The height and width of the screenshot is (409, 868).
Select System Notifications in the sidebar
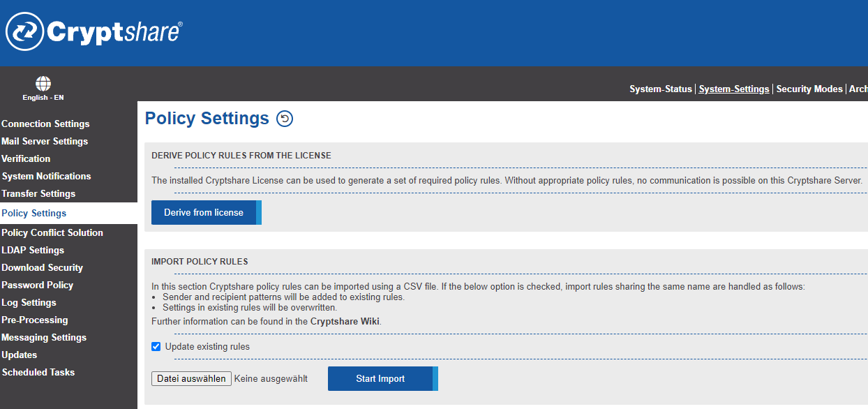[46, 176]
